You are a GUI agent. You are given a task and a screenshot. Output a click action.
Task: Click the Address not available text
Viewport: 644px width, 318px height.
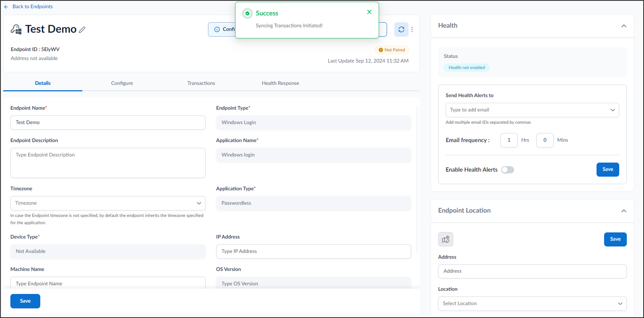[34, 58]
